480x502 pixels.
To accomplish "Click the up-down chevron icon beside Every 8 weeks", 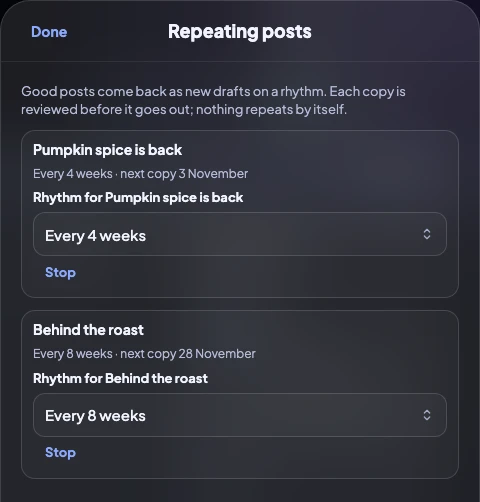I will click(427, 415).
